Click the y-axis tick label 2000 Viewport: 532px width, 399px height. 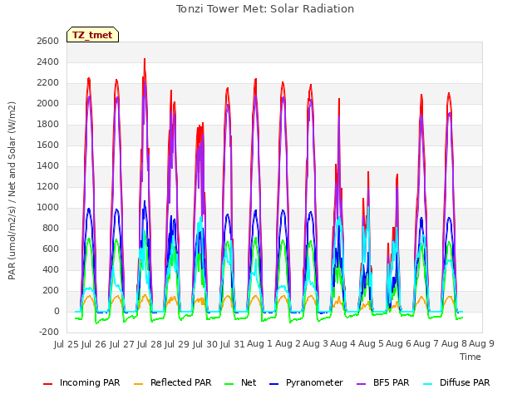(48, 103)
